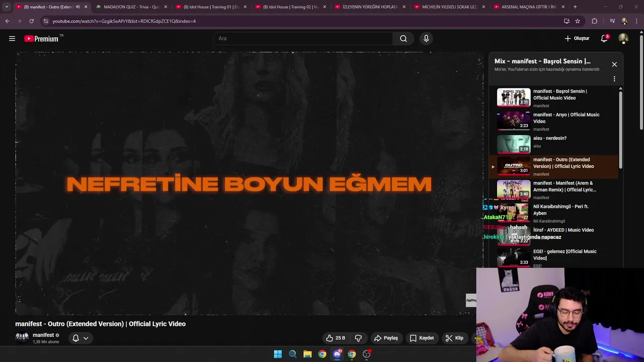This screenshot has height=362, width=644.
Task: Open Discord from taskbar
Action: tap(337, 354)
